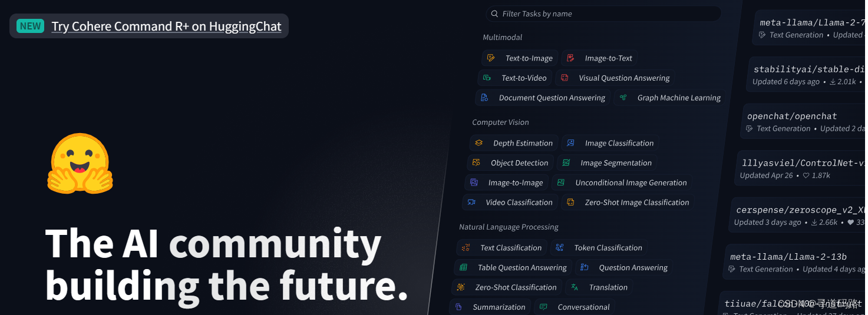Click the Image Segmentation icon
This screenshot has height=315, width=868.
(566, 163)
